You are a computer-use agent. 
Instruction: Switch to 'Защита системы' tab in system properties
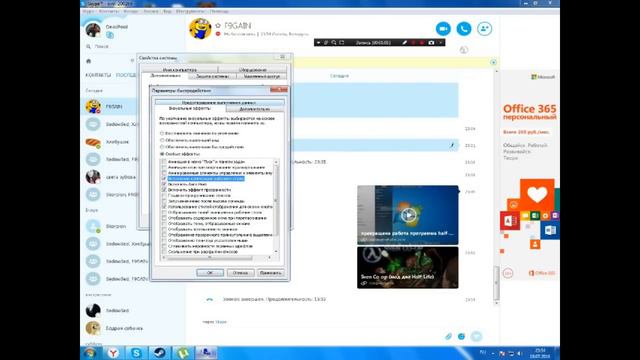point(213,76)
